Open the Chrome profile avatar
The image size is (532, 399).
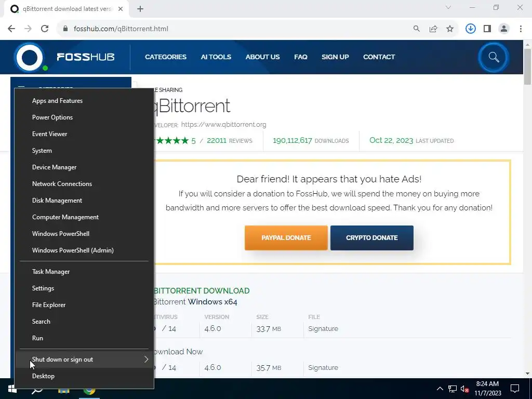pyautogui.click(x=504, y=29)
